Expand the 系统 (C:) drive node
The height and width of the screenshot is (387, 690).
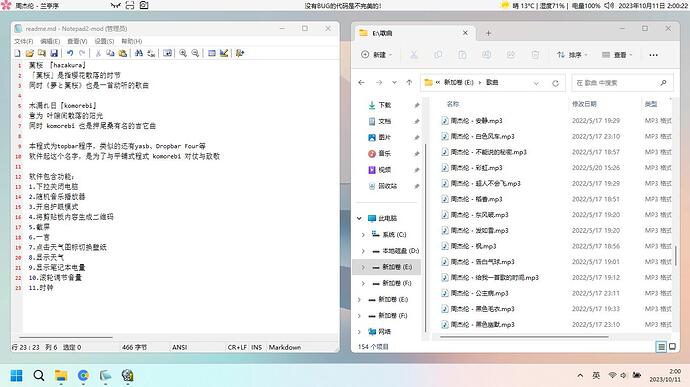[x=363, y=235]
